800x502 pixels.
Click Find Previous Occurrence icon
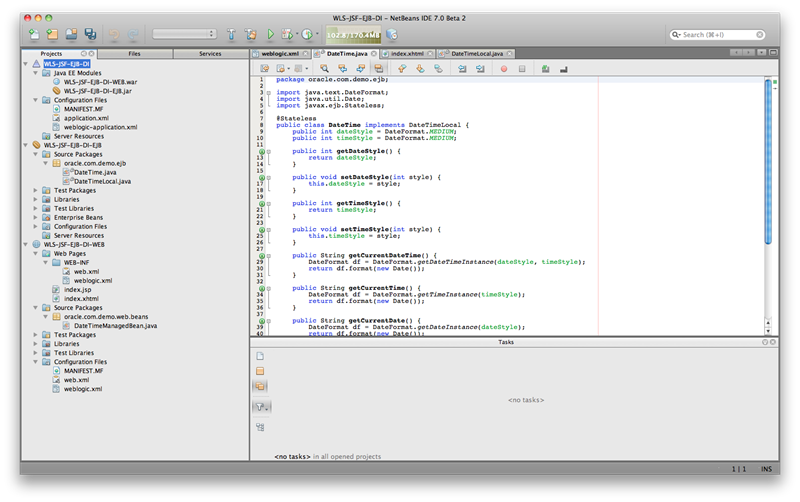point(342,68)
